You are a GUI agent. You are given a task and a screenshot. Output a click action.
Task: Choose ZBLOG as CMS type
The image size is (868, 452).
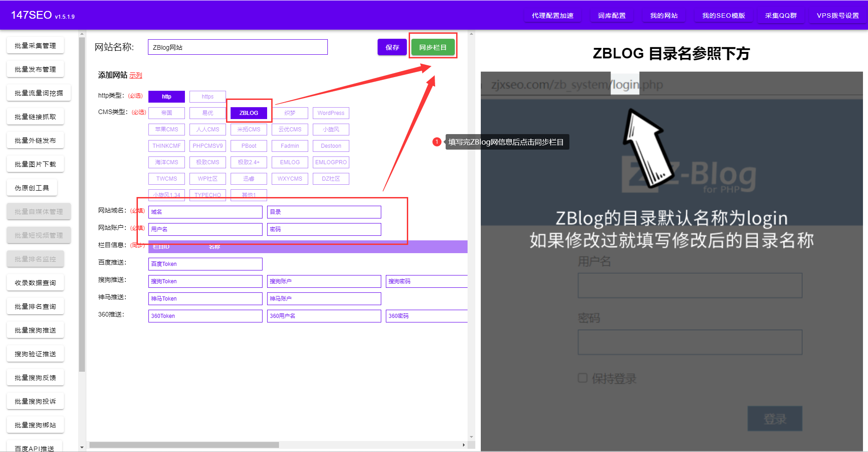click(249, 113)
